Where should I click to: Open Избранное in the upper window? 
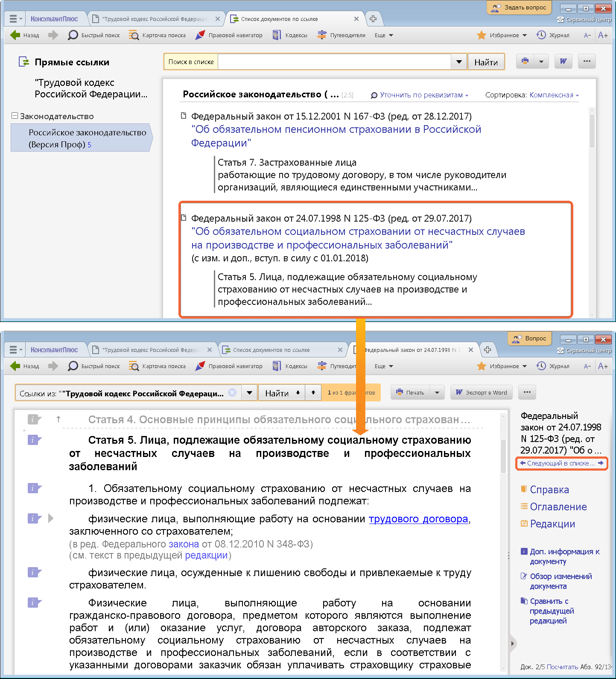(502, 35)
